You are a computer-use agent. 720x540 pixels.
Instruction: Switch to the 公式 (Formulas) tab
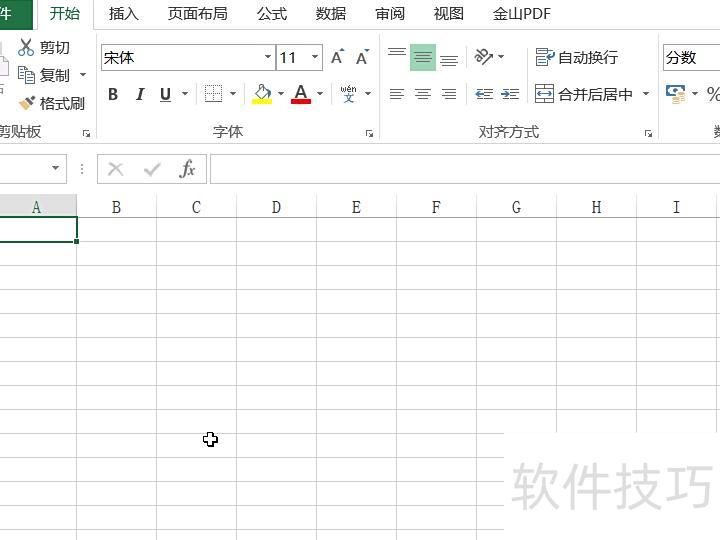pos(272,14)
